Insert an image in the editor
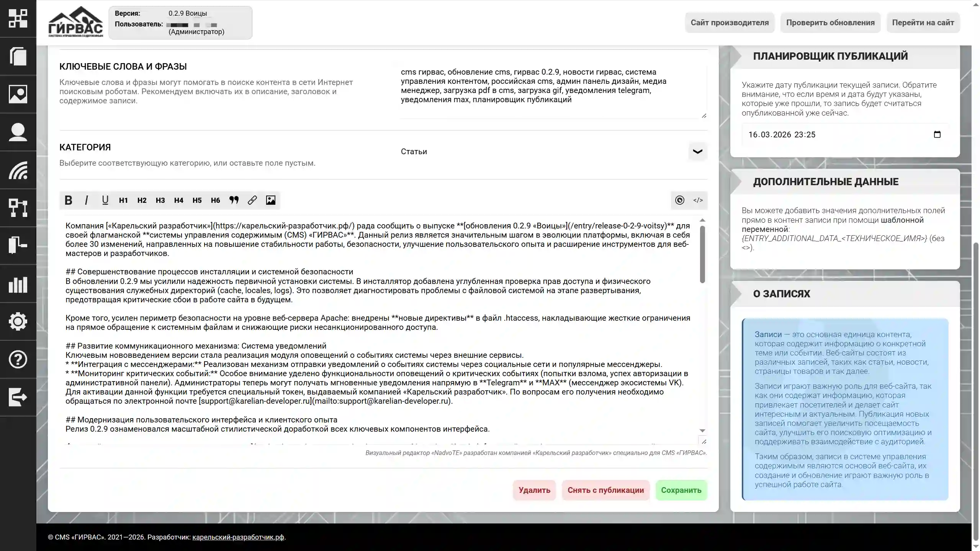Image resolution: width=980 pixels, height=551 pixels. (271, 200)
